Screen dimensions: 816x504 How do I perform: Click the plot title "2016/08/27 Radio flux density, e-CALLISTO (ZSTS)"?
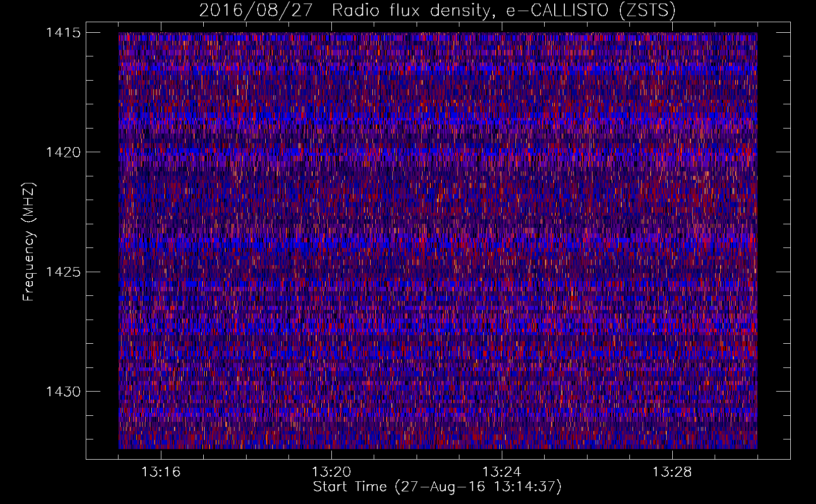coord(437,10)
